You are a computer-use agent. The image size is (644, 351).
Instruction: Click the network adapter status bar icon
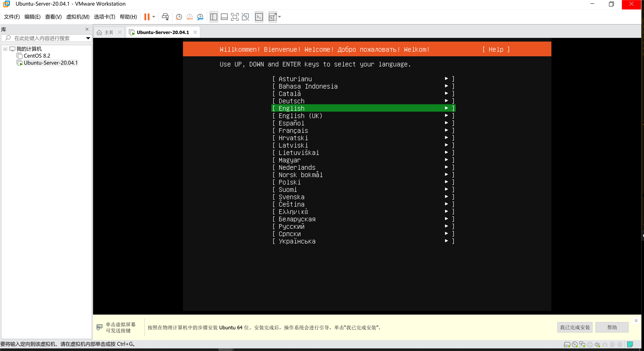click(582, 344)
